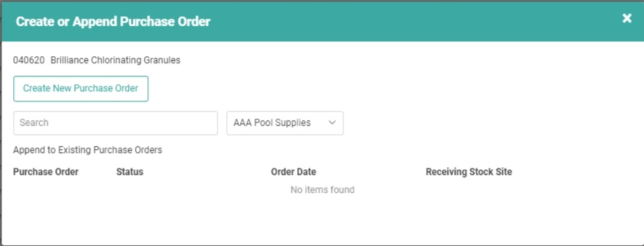Click the supplier dropdown chevron arrow
The height and width of the screenshot is (246, 644).
tap(332, 123)
